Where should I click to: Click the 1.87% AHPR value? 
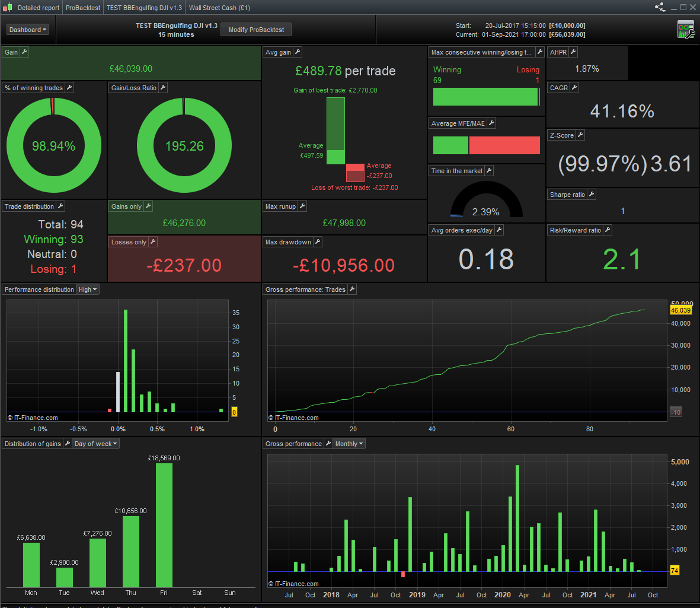(x=587, y=69)
